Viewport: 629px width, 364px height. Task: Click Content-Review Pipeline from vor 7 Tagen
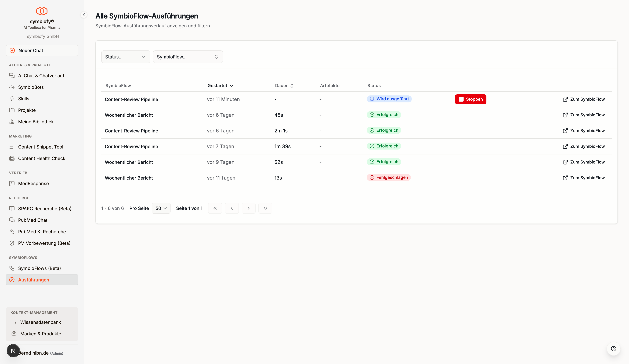pyautogui.click(x=131, y=146)
